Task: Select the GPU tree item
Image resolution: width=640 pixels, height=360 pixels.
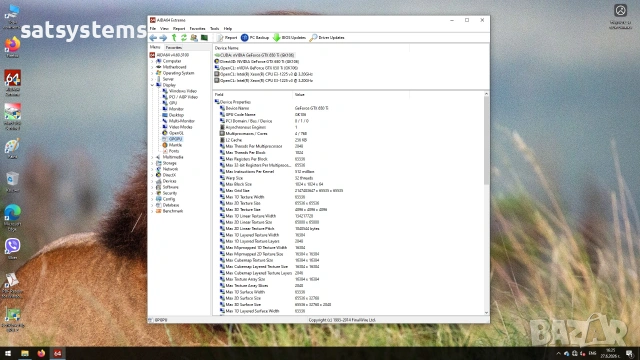Action: 173,103
